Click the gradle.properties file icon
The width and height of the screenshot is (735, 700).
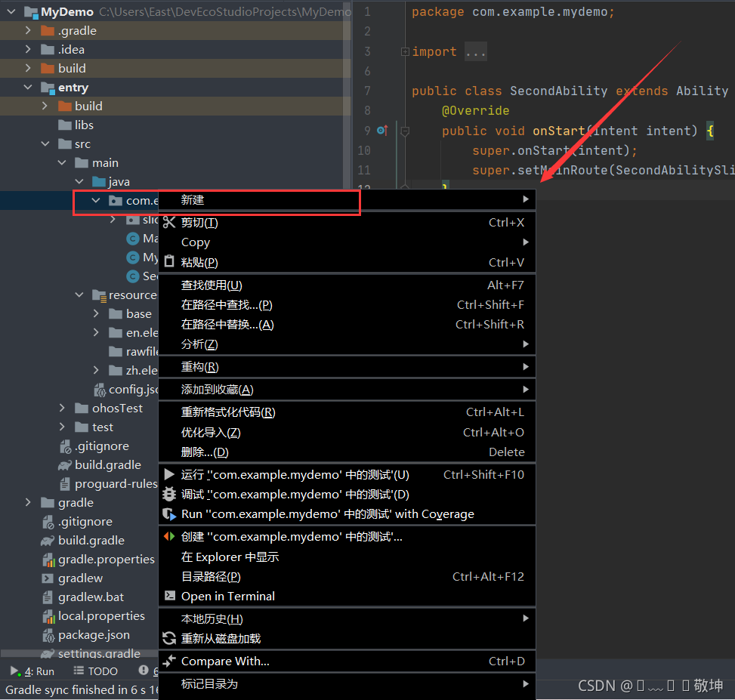(x=48, y=560)
